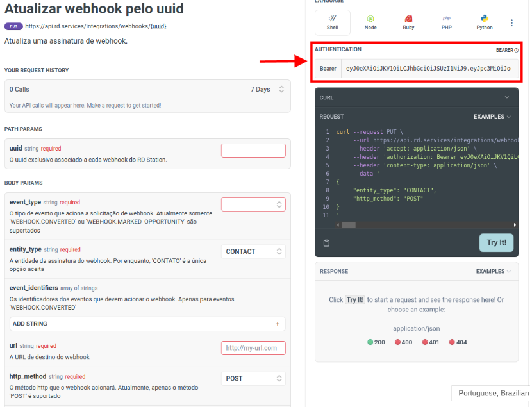This screenshot has width=532, height=407.
Task: Select the 404 response example
Action: 458,342
